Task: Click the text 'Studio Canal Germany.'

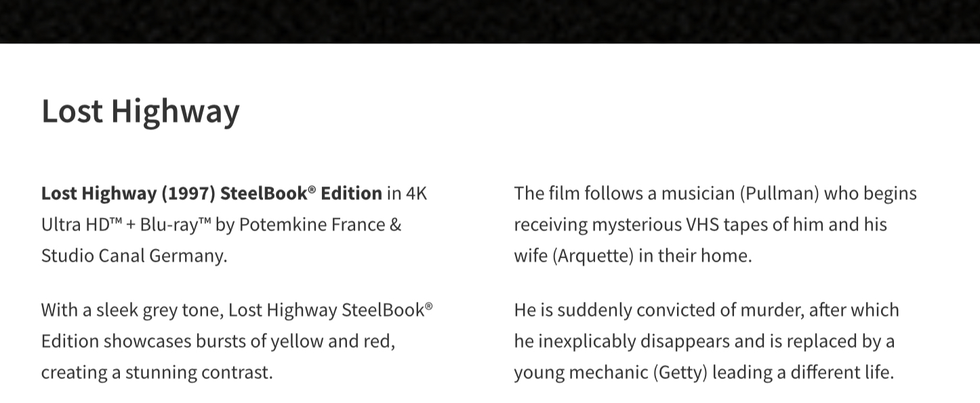Action: (134, 256)
